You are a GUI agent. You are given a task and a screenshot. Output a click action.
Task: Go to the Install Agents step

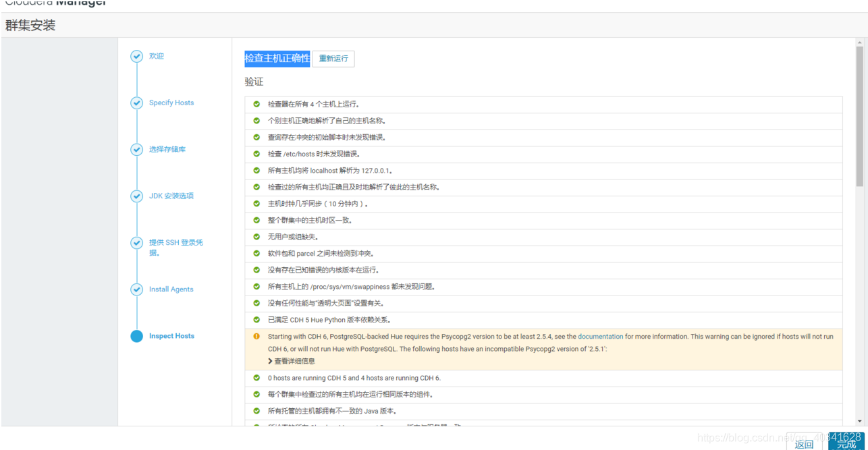click(171, 289)
